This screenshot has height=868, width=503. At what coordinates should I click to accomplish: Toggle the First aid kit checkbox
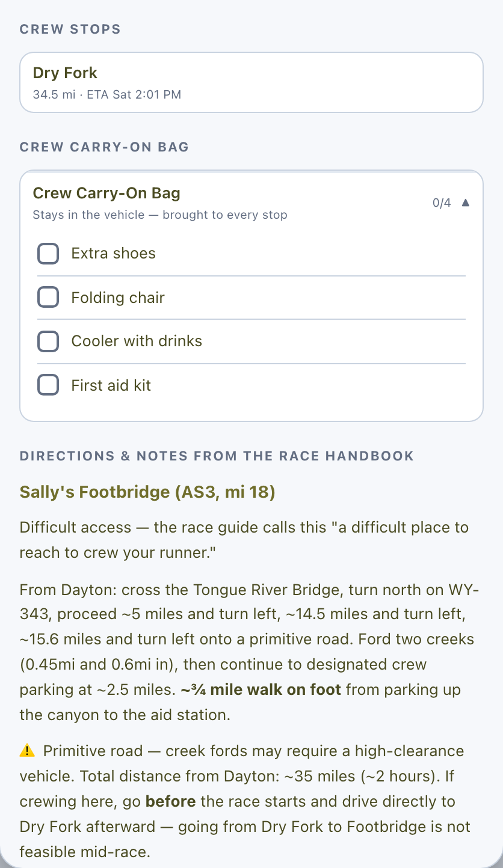tap(48, 385)
